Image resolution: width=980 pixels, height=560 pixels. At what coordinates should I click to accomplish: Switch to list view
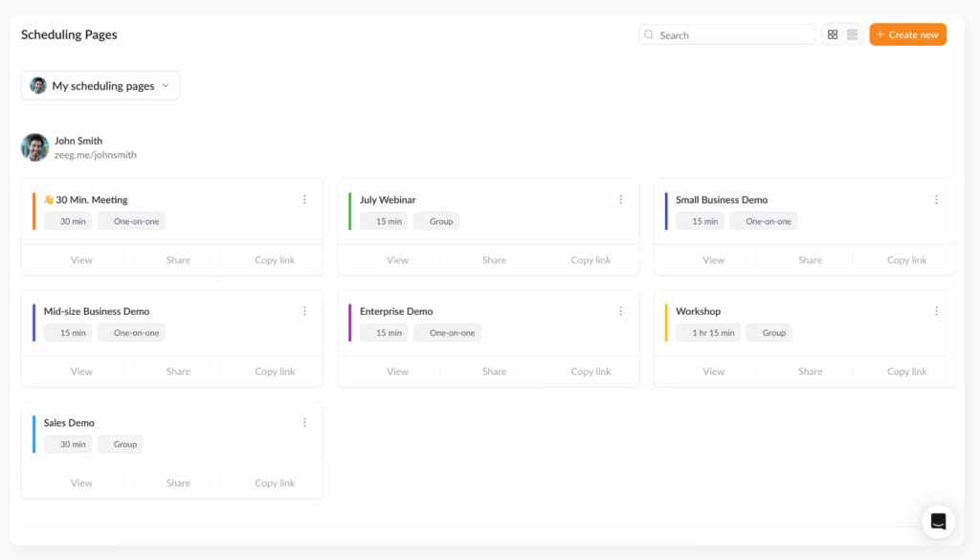[852, 34]
